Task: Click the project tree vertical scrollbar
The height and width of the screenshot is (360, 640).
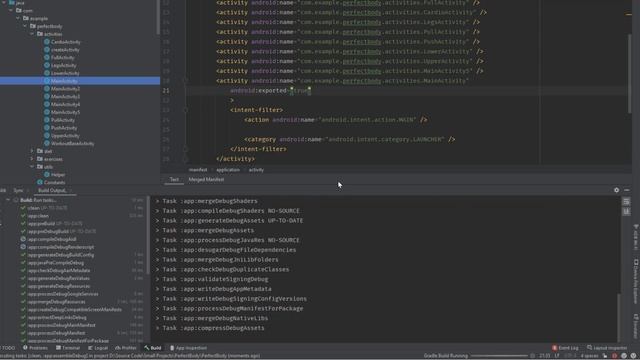Action: tap(158, 16)
